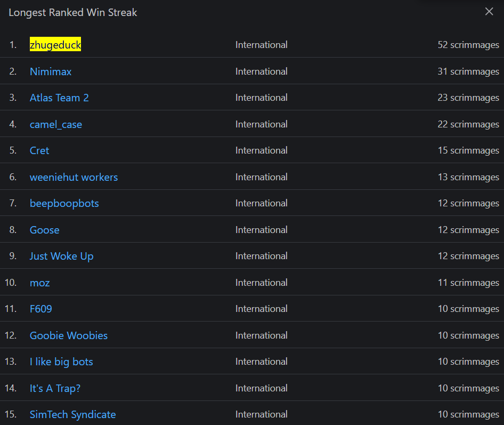Click the SimTech Syndicate link
The height and width of the screenshot is (425, 504).
click(72, 414)
